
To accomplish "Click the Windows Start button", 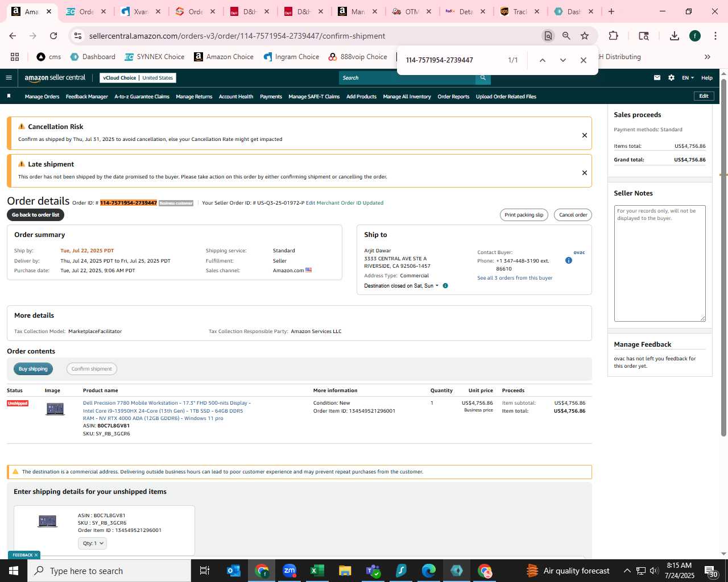I will point(14,571).
